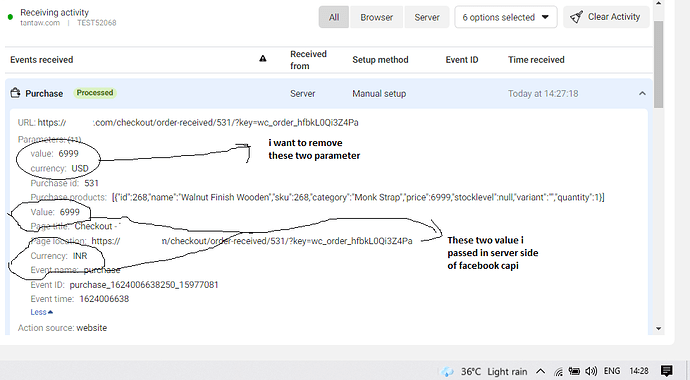Click the Less link to collapse parameters

coord(42,312)
